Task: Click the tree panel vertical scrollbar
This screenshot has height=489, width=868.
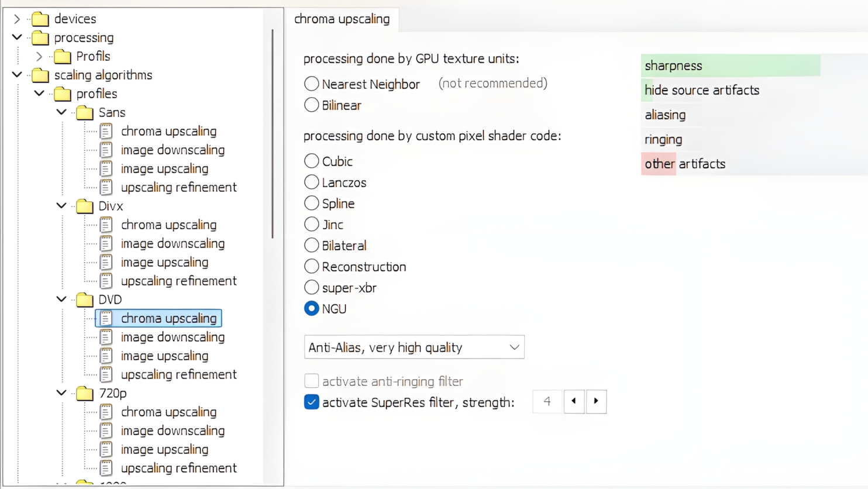Action: 273,135
